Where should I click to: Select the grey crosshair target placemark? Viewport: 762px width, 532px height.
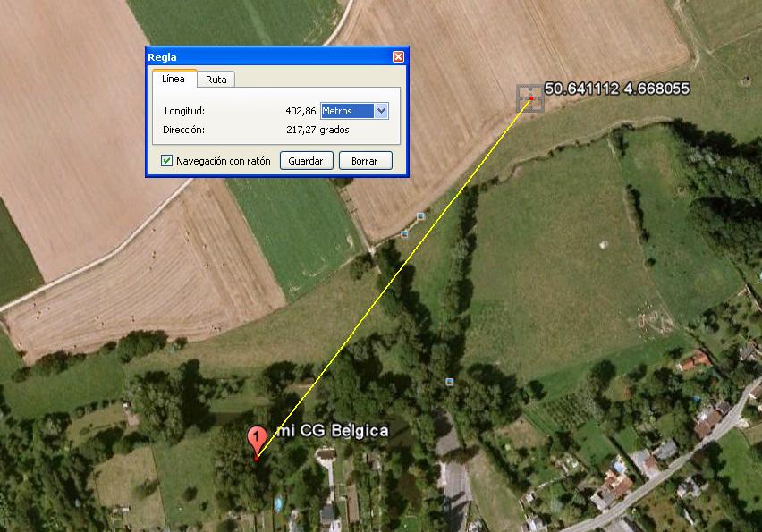(529, 98)
